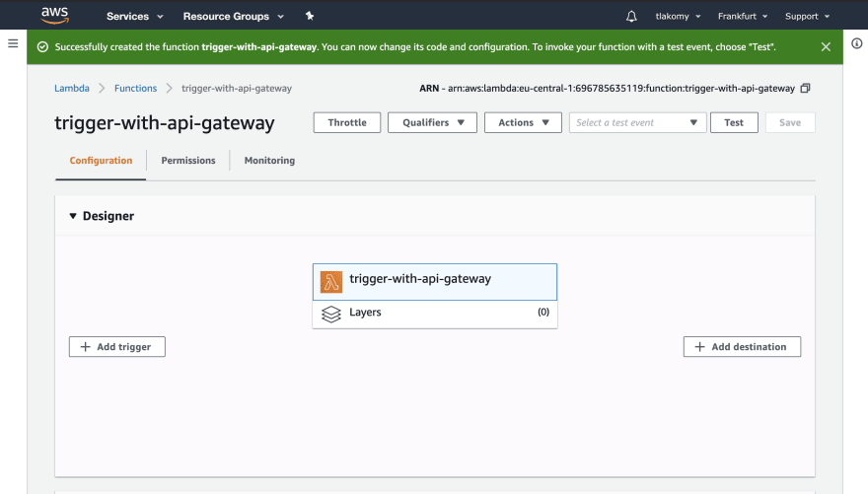Click the trigger-with-api-gateway page heading

(x=165, y=123)
